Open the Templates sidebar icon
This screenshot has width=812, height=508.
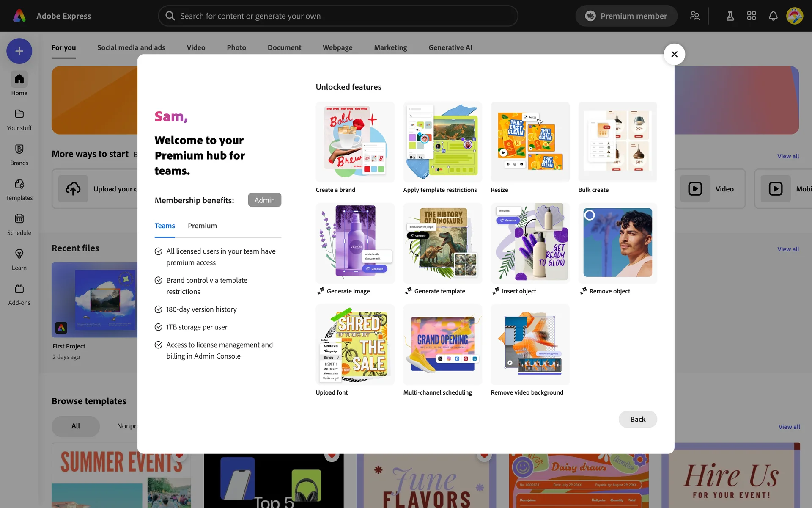pos(19,184)
